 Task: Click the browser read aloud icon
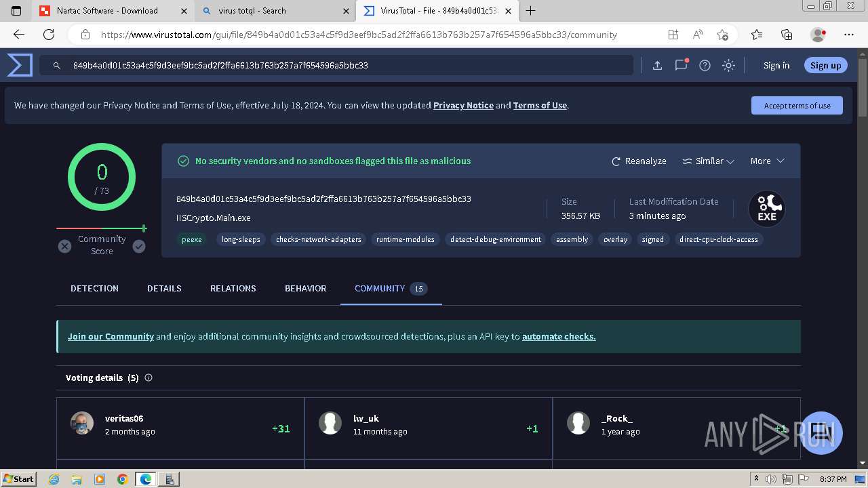click(698, 35)
